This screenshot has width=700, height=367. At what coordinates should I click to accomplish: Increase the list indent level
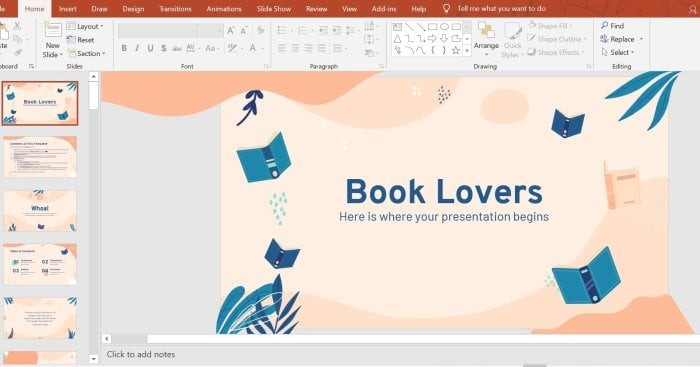pos(337,30)
